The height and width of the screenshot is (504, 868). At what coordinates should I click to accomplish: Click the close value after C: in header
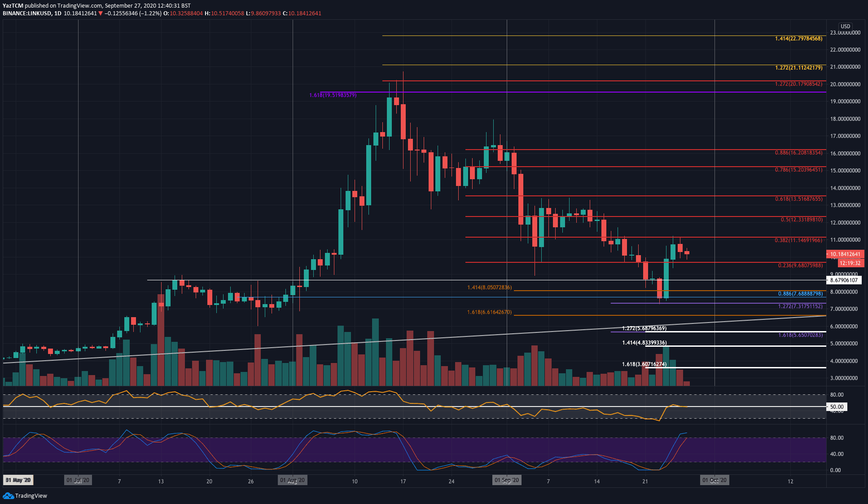pyautogui.click(x=305, y=13)
